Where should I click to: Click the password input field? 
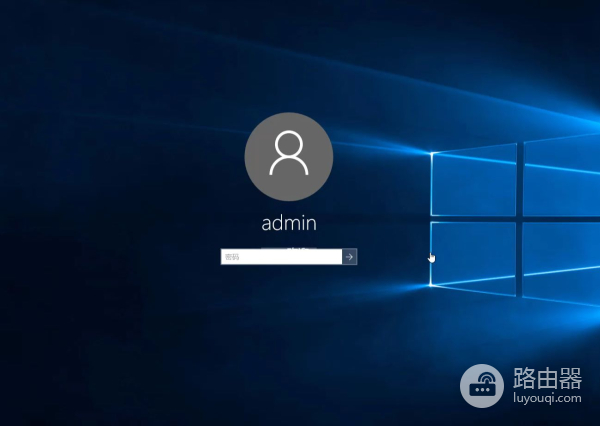(281, 256)
